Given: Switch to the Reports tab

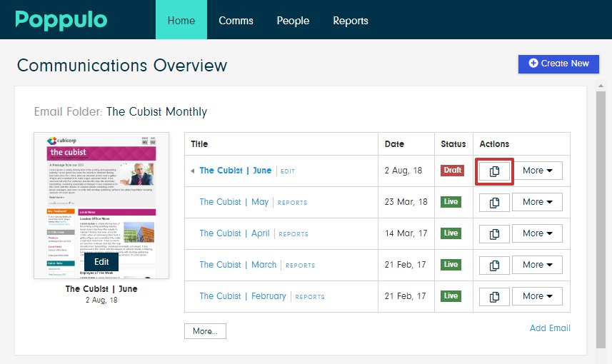Looking at the screenshot, I should coord(350,21).
